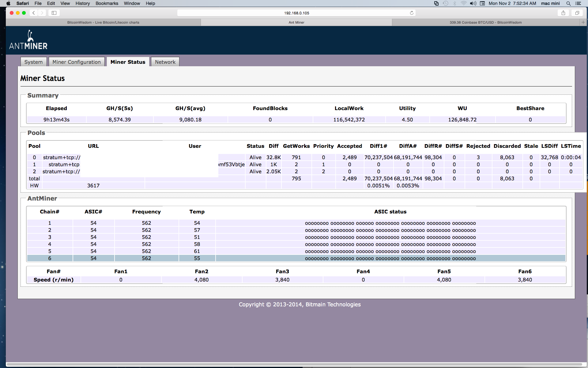The width and height of the screenshot is (588, 368).
Task: Switch to the System tab
Action: click(x=34, y=62)
